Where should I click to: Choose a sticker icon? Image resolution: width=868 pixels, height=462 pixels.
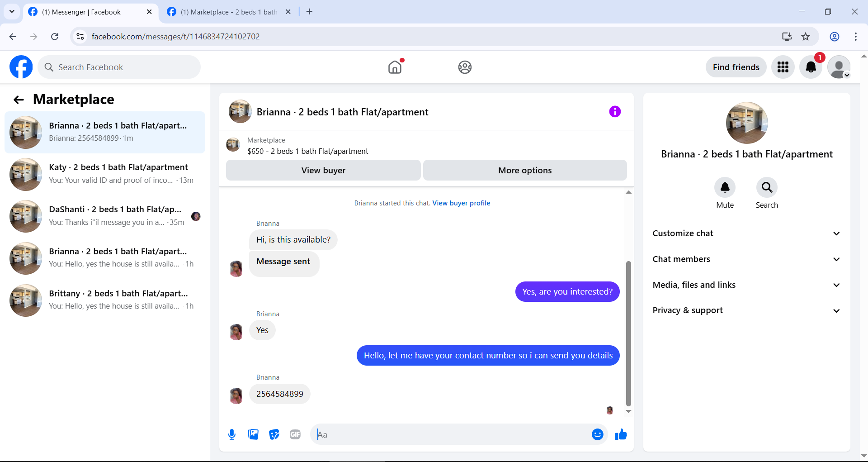(x=274, y=434)
